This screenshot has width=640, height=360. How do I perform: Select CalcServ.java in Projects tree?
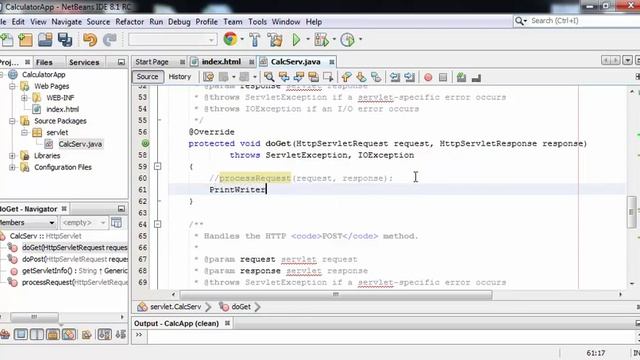tap(80, 144)
